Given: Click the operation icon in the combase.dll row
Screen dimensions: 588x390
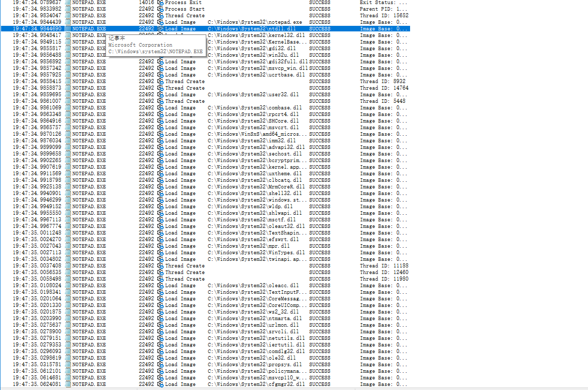Looking at the screenshot, I should pyautogui.click(x=161, y=108).
